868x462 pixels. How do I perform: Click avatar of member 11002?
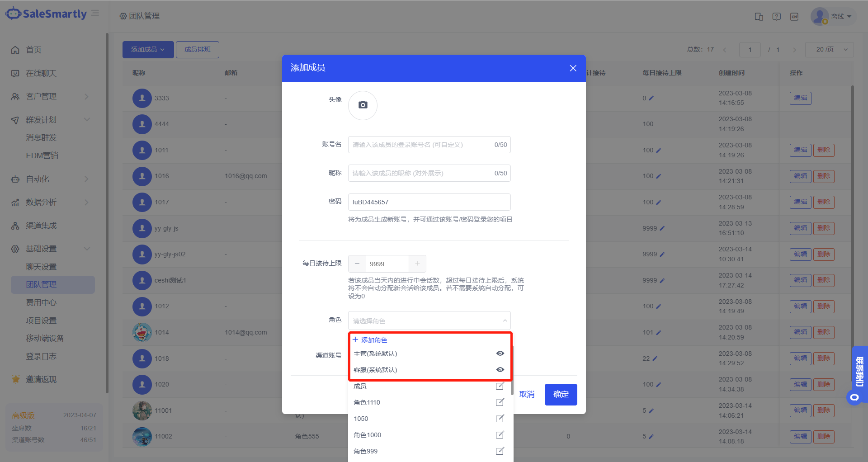coord(142,436)
